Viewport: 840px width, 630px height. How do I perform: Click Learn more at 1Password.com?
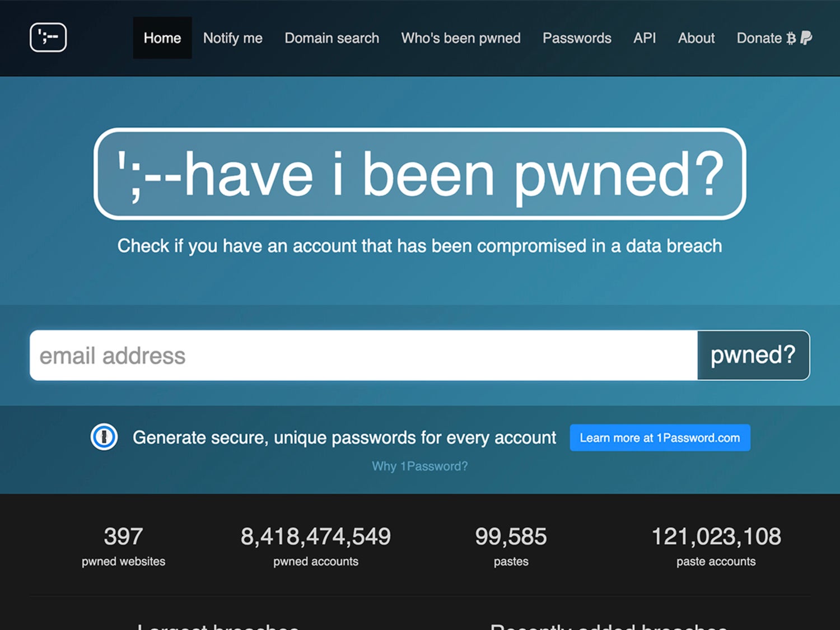coord(660,437)
